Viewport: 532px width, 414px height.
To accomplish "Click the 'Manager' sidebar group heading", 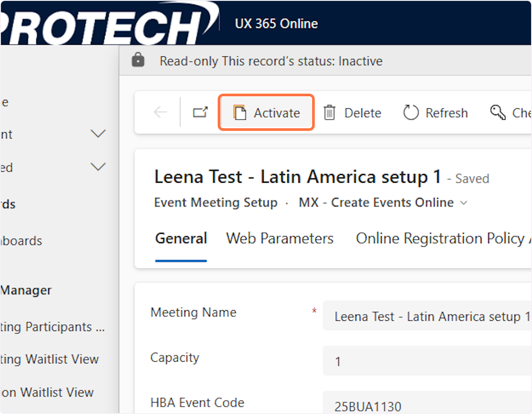I will 26,291.
